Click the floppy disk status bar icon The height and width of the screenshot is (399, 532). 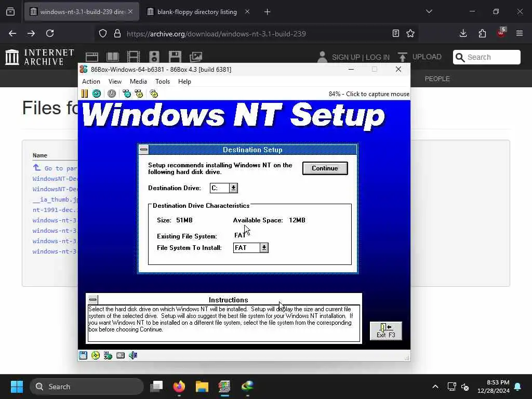tap(83, 355)
